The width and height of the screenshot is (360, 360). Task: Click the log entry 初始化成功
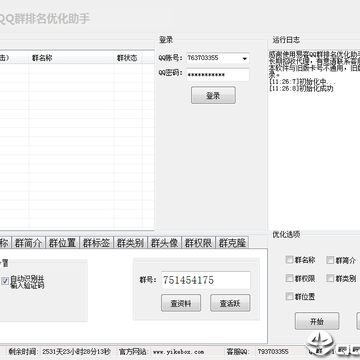click(301, 89)
